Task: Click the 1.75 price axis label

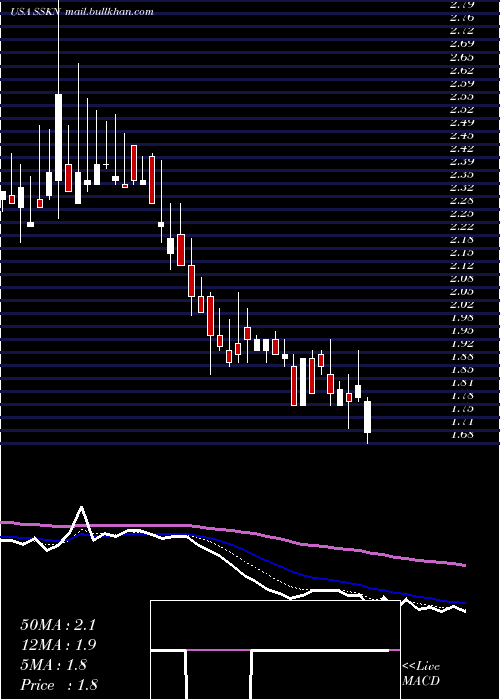Action: pyautogui.click(x=461, y=408)
